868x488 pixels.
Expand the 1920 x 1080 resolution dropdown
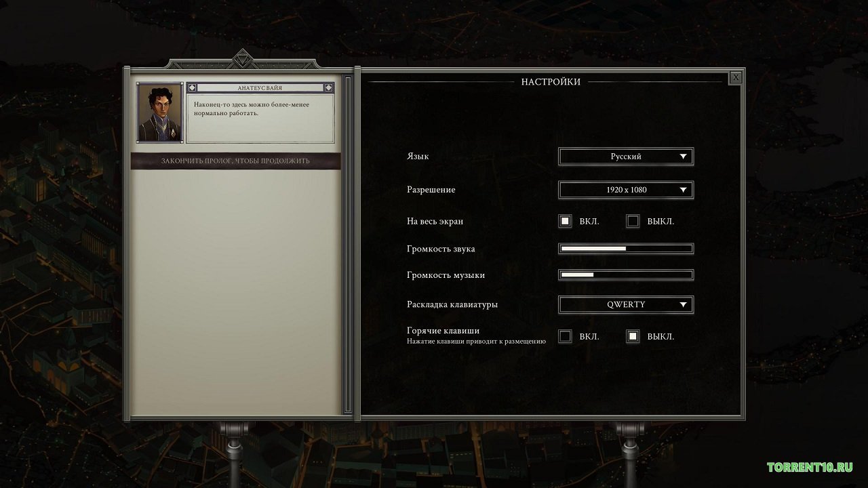pos(625,190)
